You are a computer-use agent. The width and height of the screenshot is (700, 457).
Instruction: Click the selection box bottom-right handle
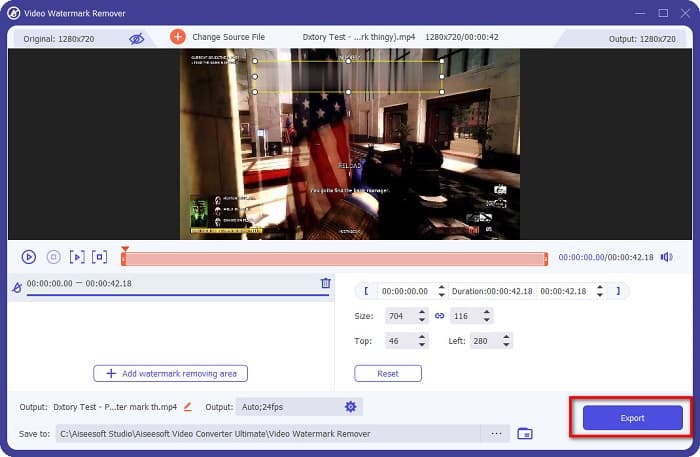(442, 92)
